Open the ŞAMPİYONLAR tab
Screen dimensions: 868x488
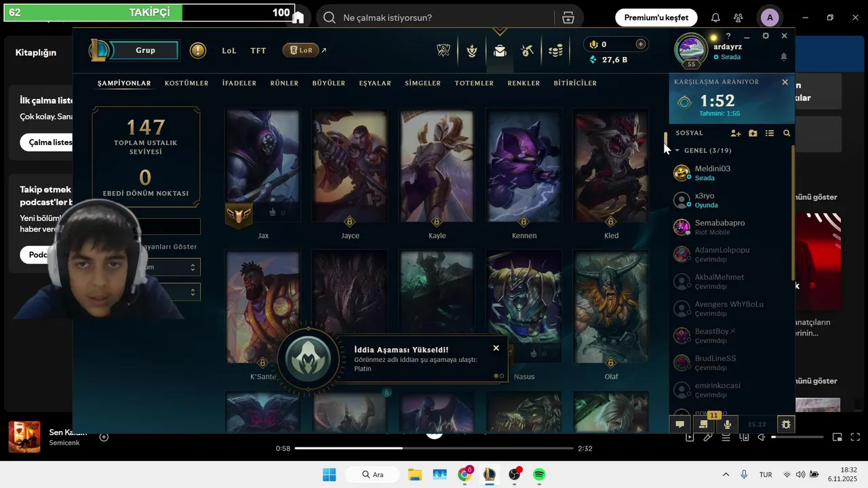(x=124, y=83)
